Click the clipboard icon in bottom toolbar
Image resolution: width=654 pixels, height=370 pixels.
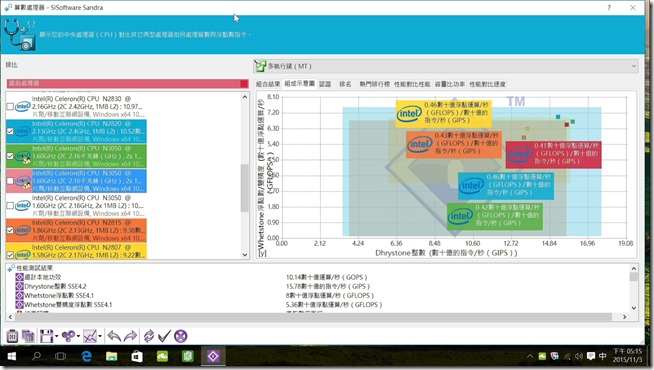[12, 336]
